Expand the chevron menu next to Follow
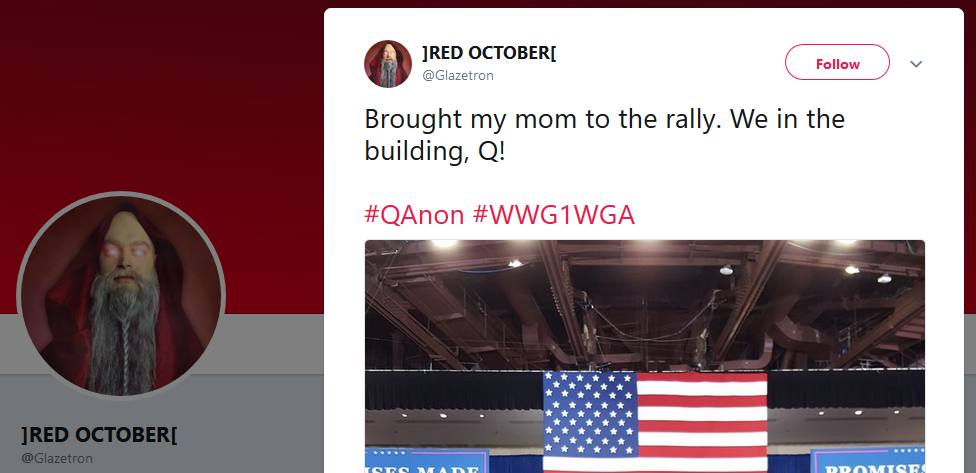 (916, 64)
